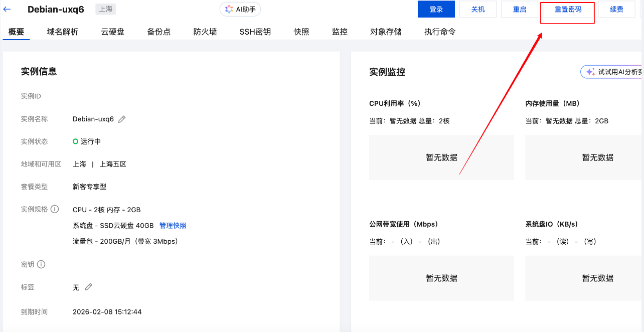The height and width of the screenshot is (332, 644).
Task: Open the 防火墙 tab
Action: pos(205,32)
